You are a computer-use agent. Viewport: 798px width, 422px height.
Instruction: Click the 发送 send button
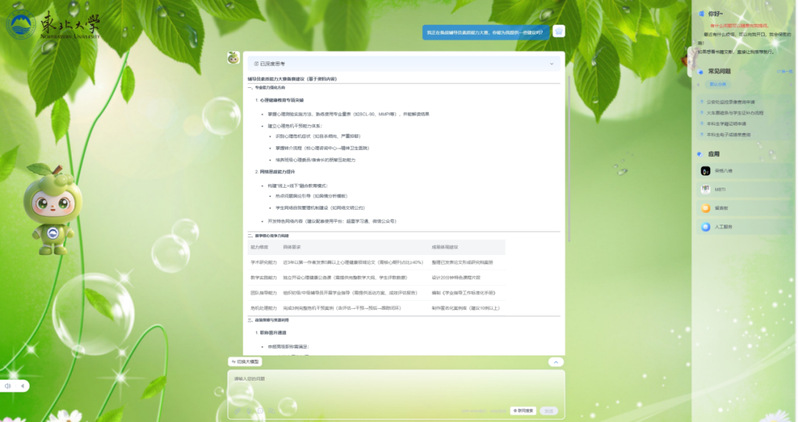click(549, 410)
